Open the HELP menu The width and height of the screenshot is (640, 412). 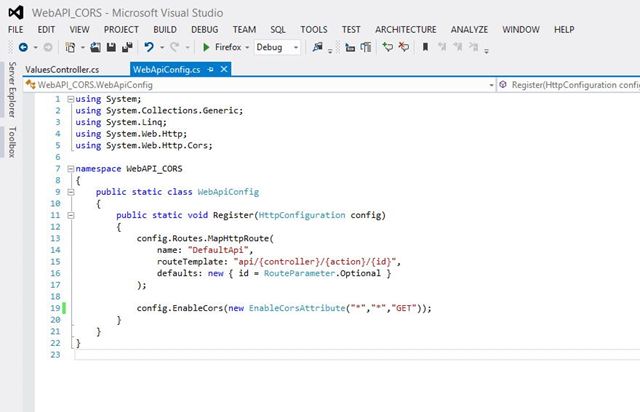click(x=564, y=29)
